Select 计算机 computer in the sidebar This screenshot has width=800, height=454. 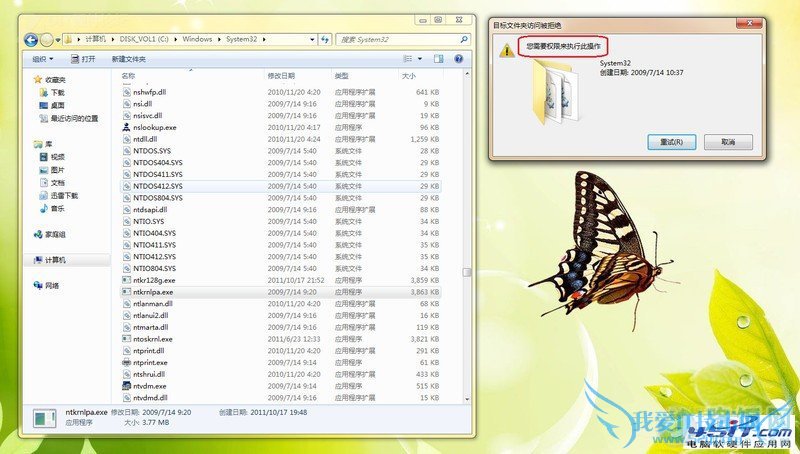[x=49, y=260]
